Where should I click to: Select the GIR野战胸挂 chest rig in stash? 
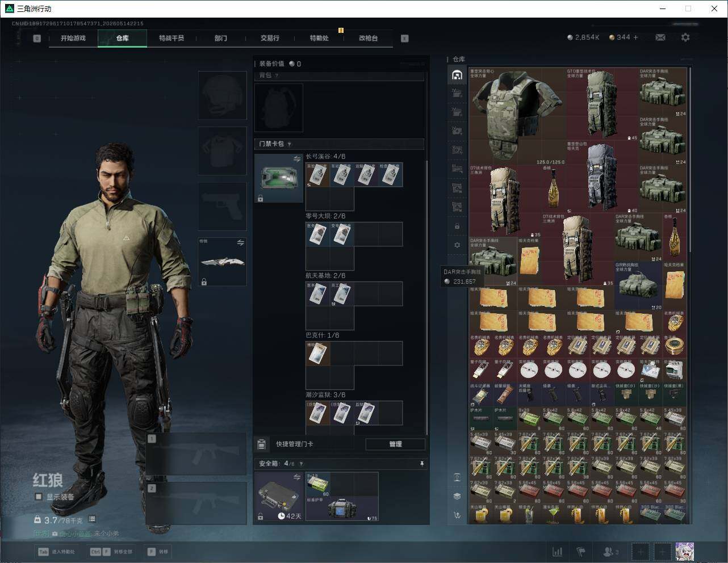coord(638,285)
